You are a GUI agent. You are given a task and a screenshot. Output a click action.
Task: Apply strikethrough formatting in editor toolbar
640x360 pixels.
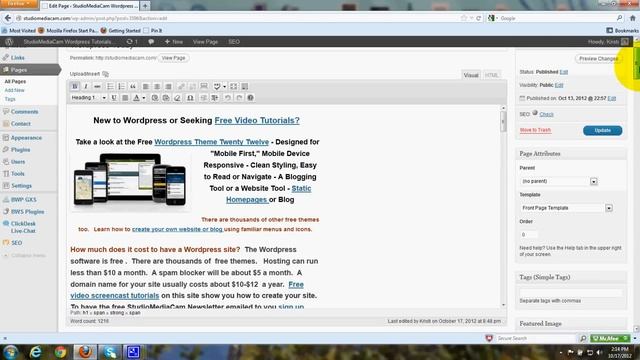coord(97,87)
